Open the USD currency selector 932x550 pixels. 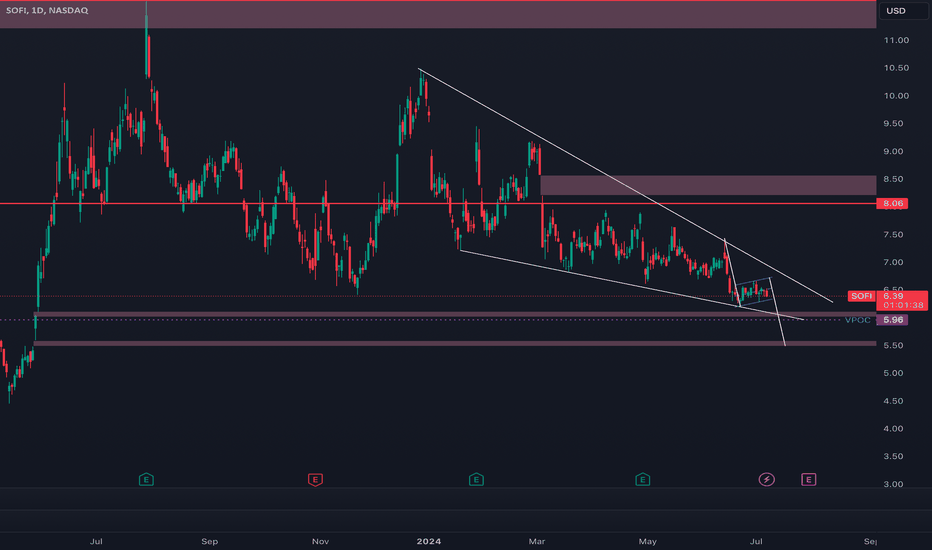click(903, 11)
